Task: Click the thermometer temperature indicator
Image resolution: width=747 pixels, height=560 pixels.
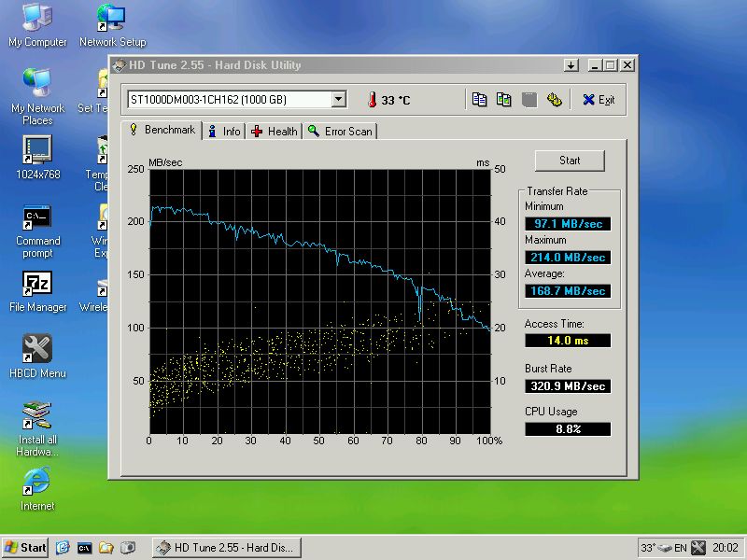Action: tap(373, 100)
